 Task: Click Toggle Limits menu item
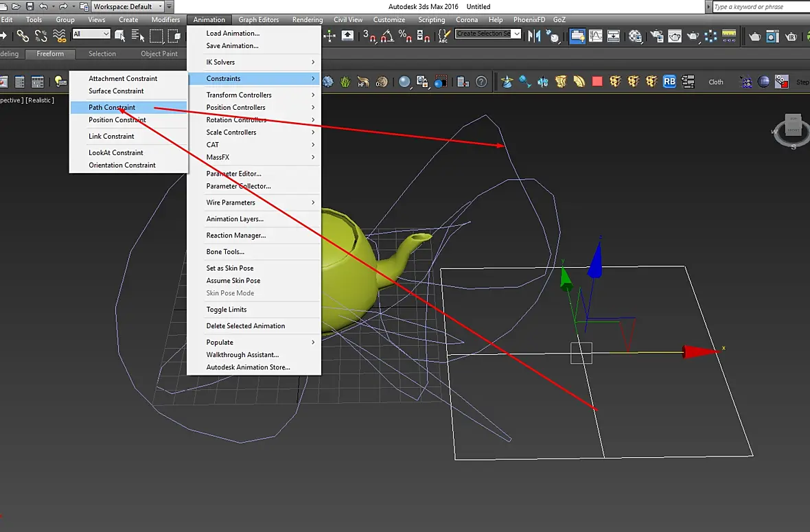[x=254, y=310]
